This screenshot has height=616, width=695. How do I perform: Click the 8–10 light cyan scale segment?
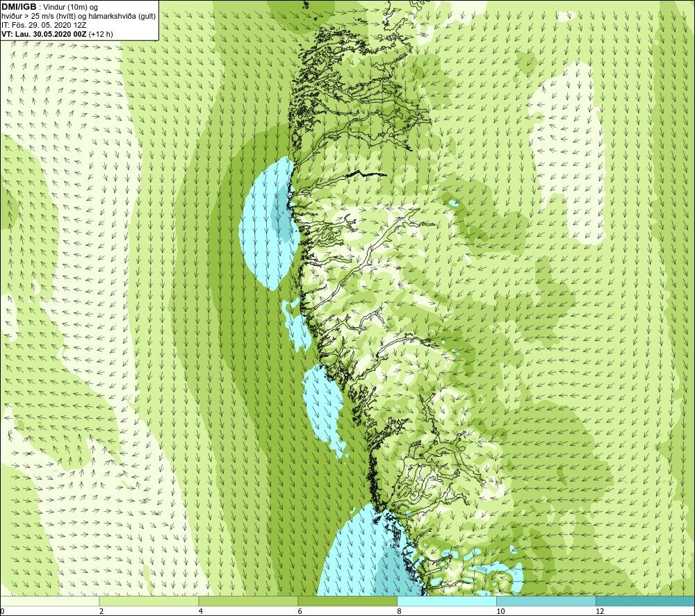click(447, 601)
